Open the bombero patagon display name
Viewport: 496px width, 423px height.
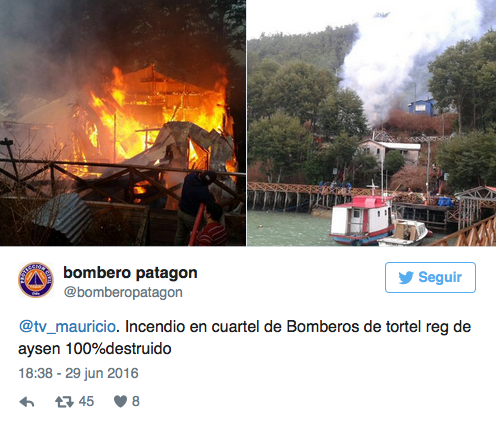130,273
